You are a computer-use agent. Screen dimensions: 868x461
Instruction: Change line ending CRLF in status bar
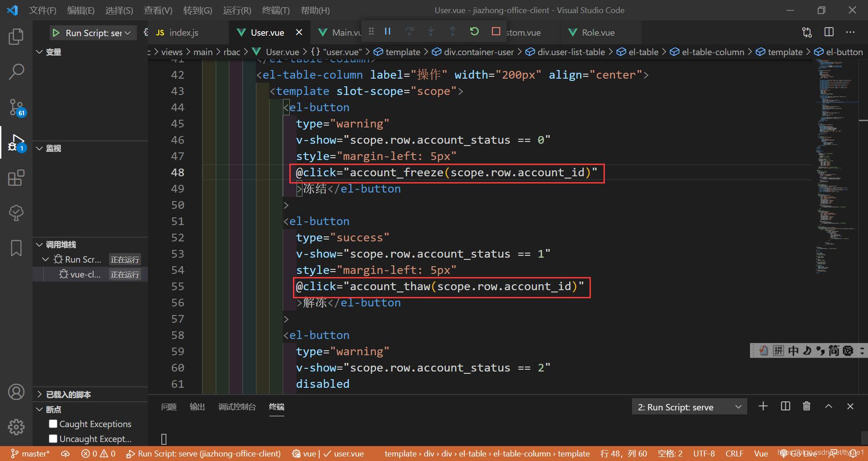(734, 453)
